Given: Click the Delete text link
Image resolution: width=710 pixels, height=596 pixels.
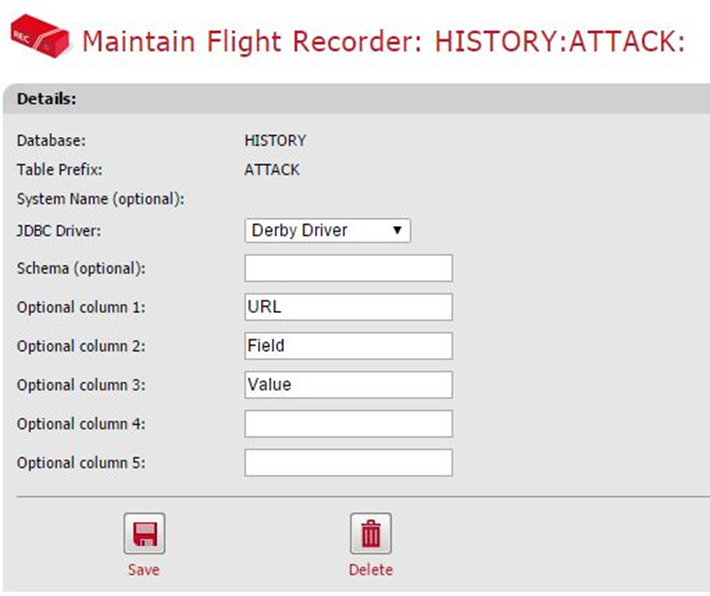Looking at the screenshot, I should [370, 570].
